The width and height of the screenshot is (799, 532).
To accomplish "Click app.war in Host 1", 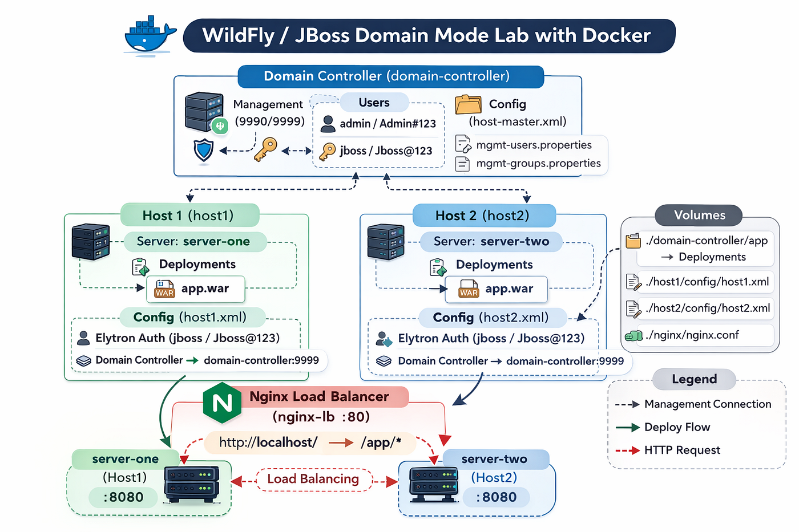I will click(x=205, y=289).
